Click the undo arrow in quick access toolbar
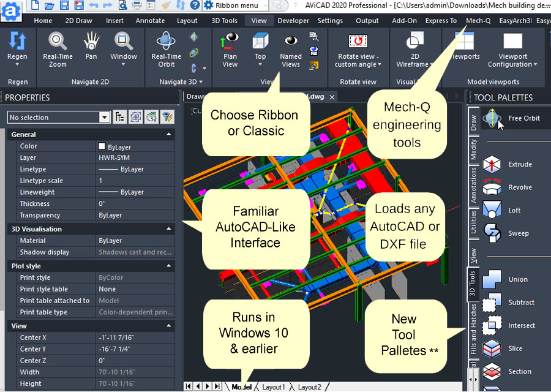 pos(93,5)
